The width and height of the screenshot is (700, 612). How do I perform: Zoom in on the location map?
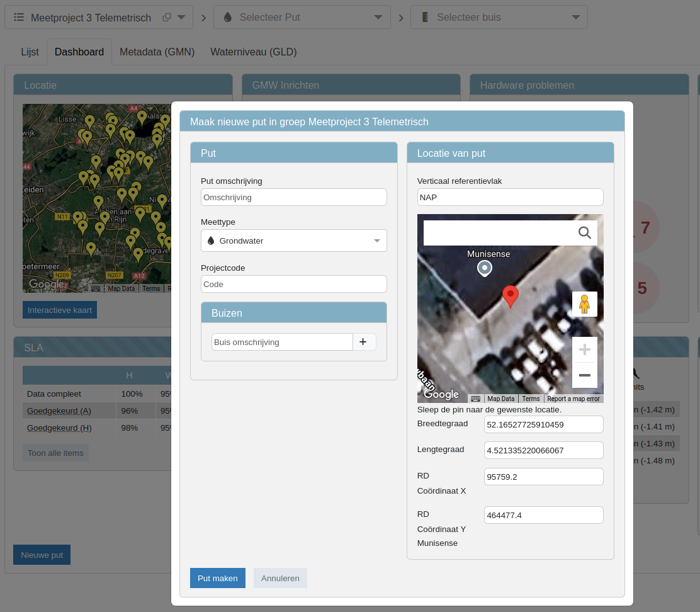(x=584, y=349)
